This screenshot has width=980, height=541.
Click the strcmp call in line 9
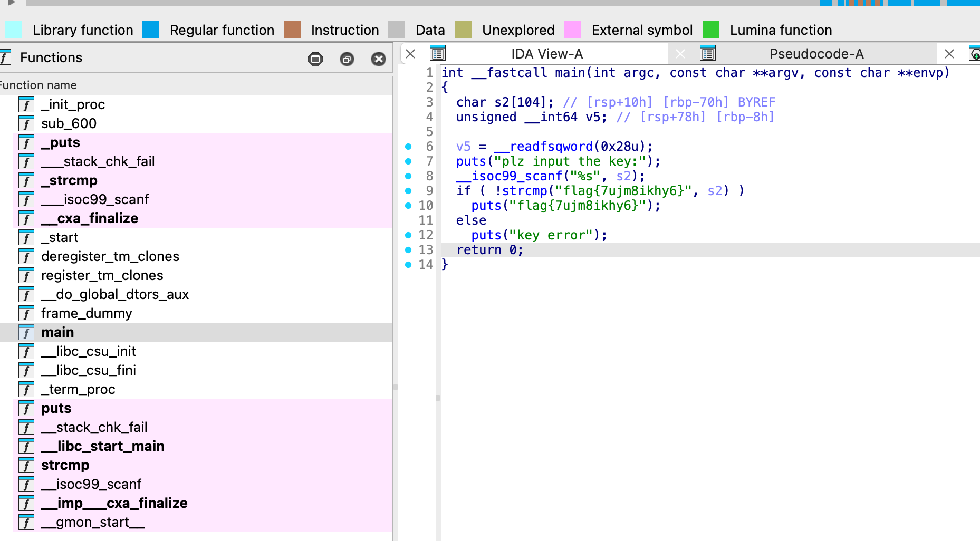coord(525,191)
